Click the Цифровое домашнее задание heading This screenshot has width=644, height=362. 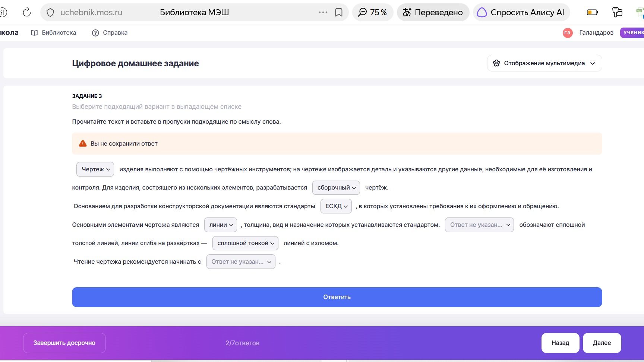point(135,63)
